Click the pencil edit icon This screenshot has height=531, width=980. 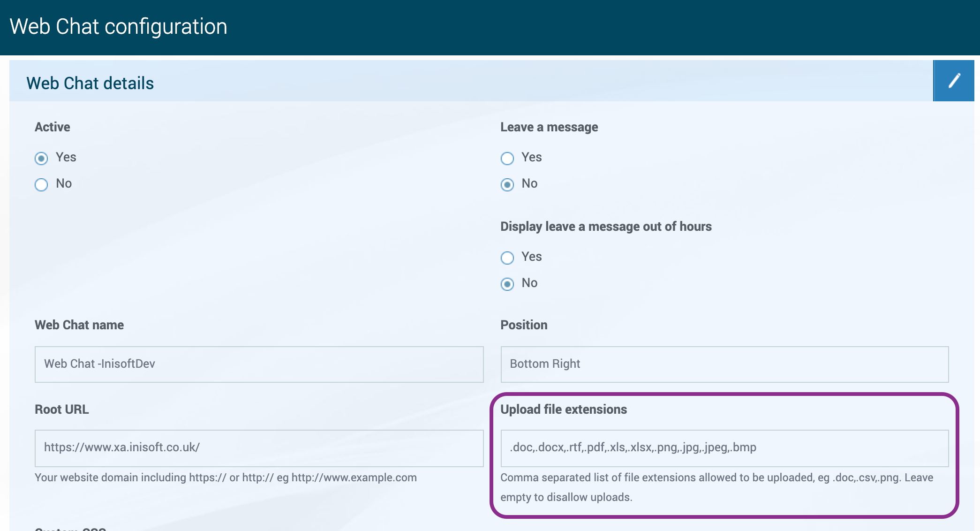click(x=954, y=81)
